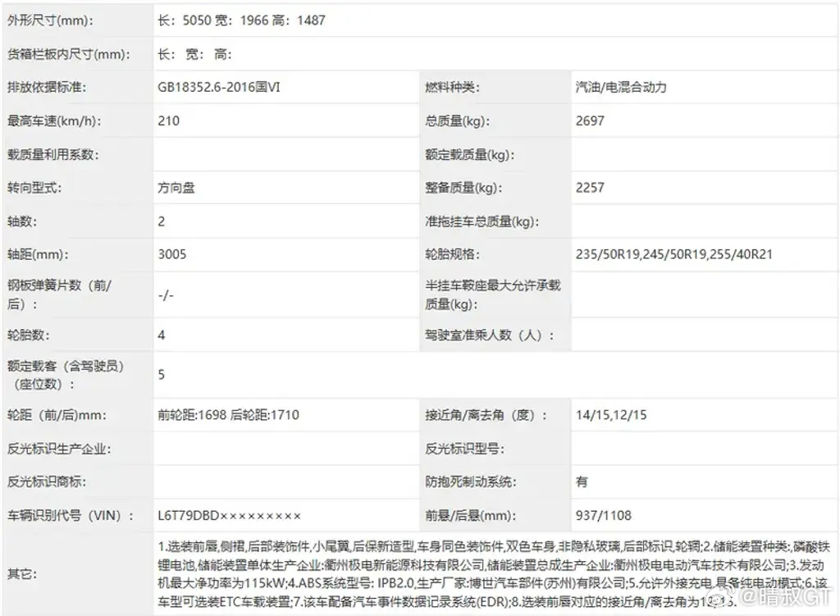
Task: Click the 反光标识生产企业 label
Action: (59, 449)
